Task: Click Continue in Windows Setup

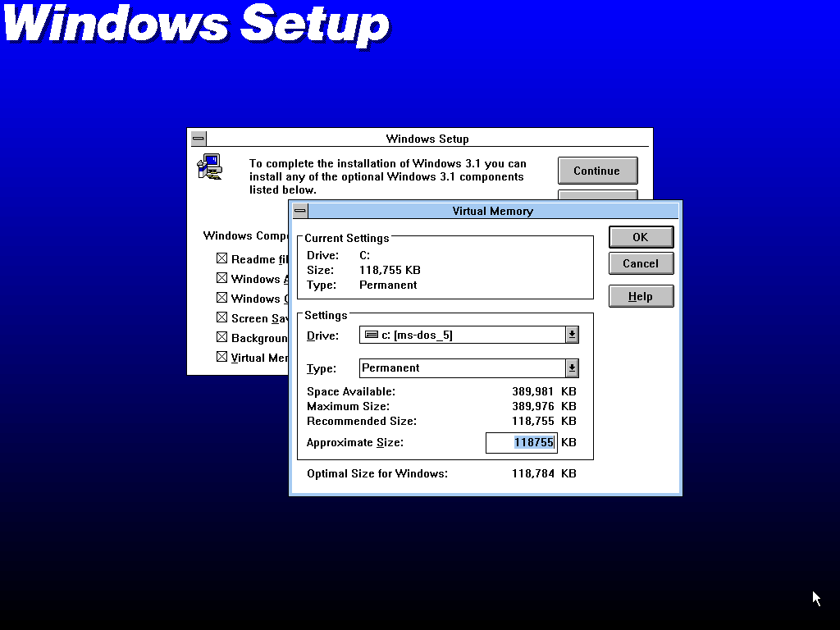Action: tap(597, 171)
